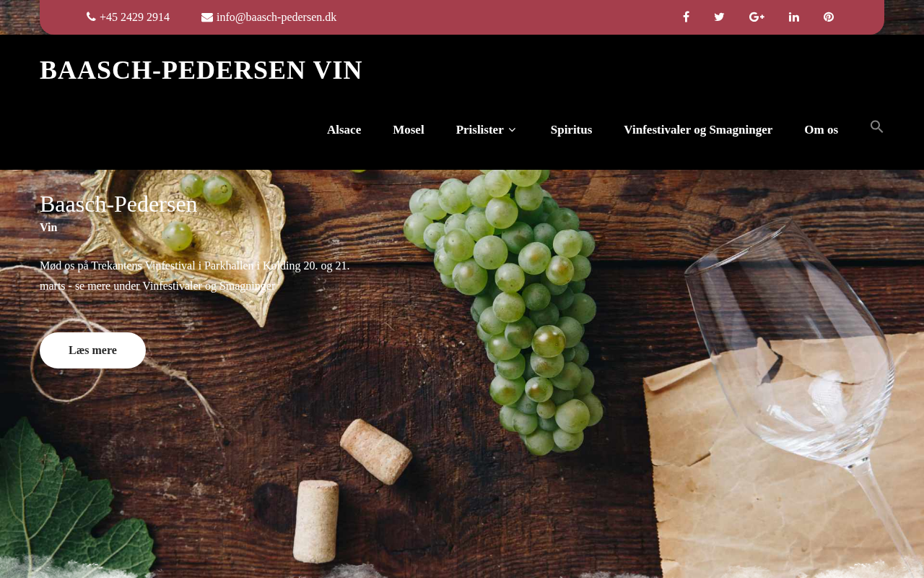Open the Google Plus icon link
This screenshot has height=578, width=924.
tap(757, 17)
